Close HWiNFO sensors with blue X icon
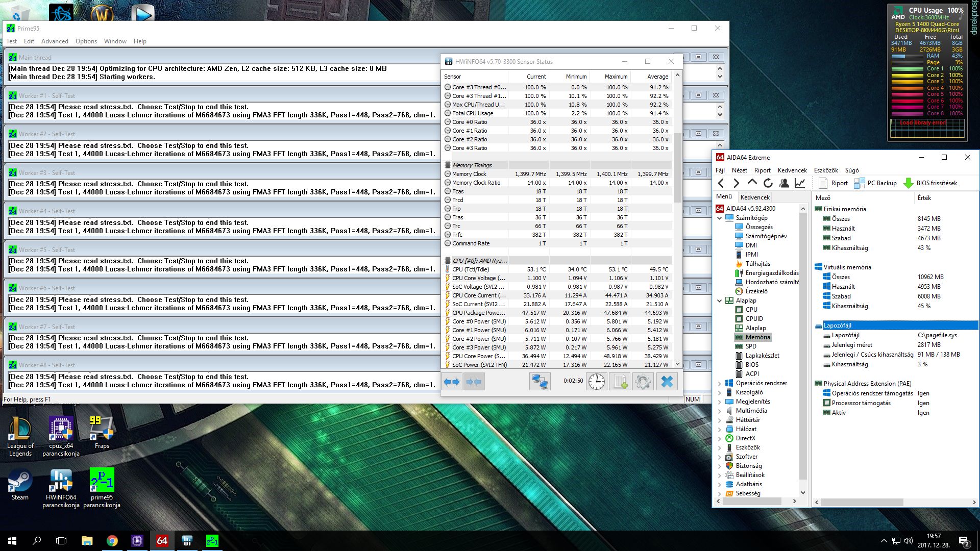The width and height of the screenshot is (980, 551). pyautogui.click(x=667, y=382)
